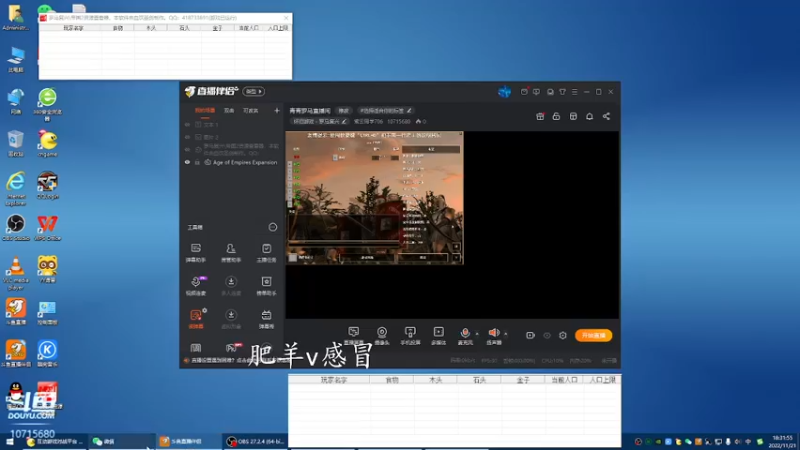Click 食物 column header in lower table window

[x=392, y=380]
